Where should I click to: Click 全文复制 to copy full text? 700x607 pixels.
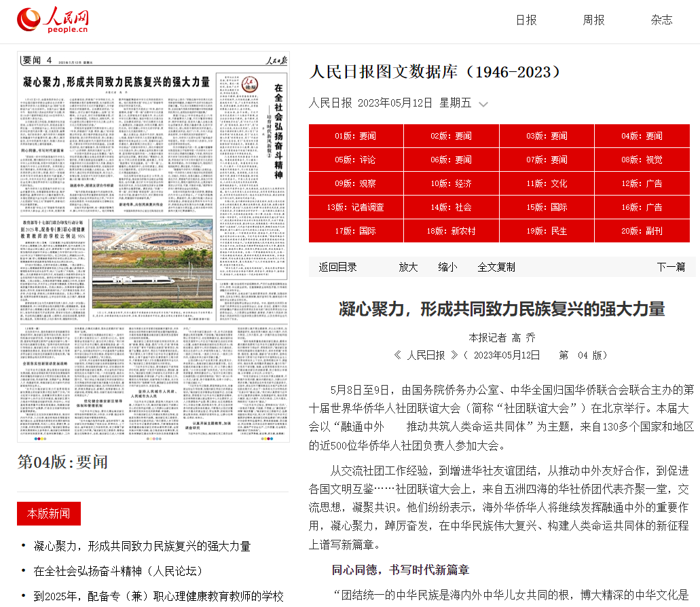click(x=496, y=267)
